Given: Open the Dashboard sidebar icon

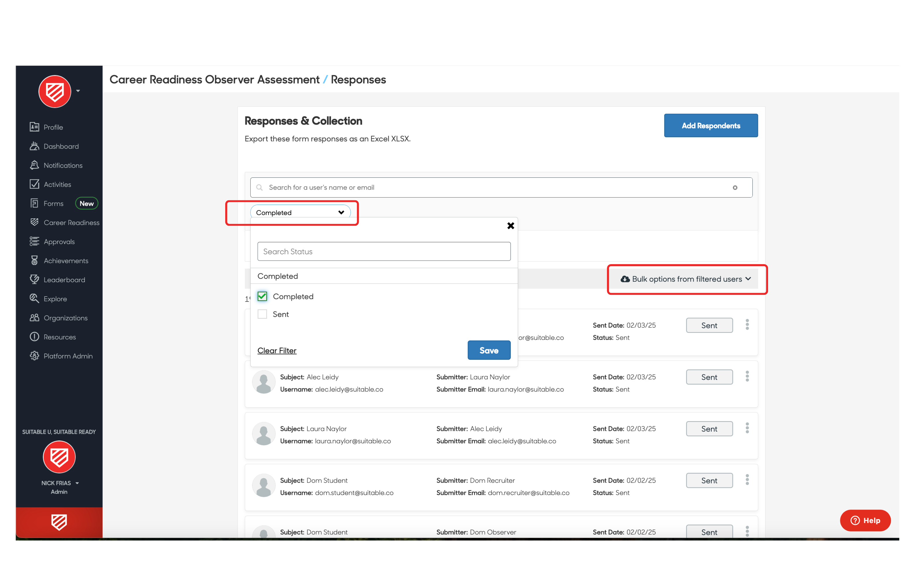Looking at the screenshot, I should pos(34,146).
